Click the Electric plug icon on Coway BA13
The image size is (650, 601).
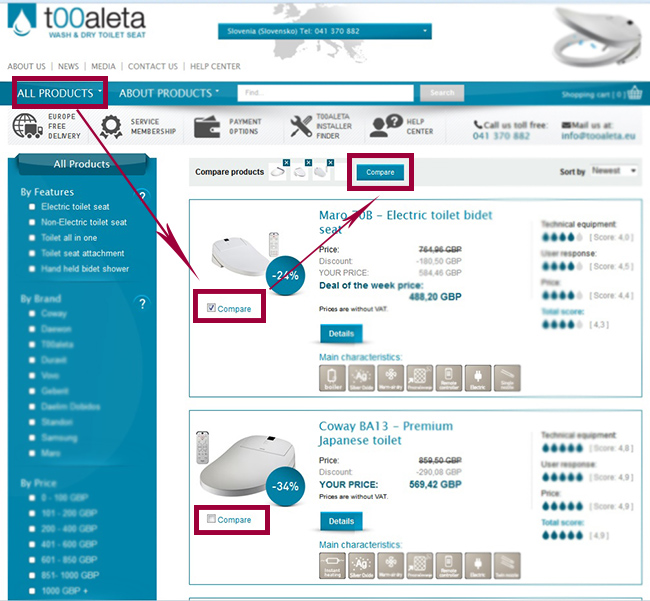(478, 565)
